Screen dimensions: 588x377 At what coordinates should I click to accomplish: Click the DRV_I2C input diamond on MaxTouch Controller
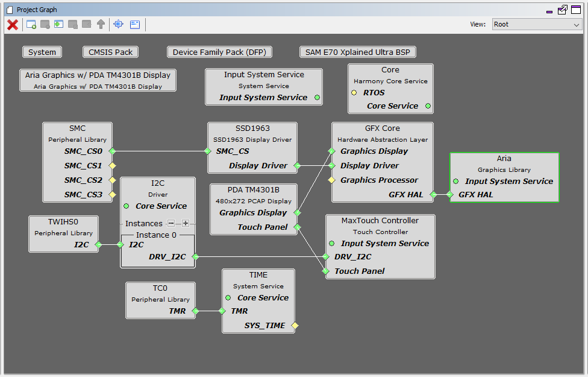326,257
